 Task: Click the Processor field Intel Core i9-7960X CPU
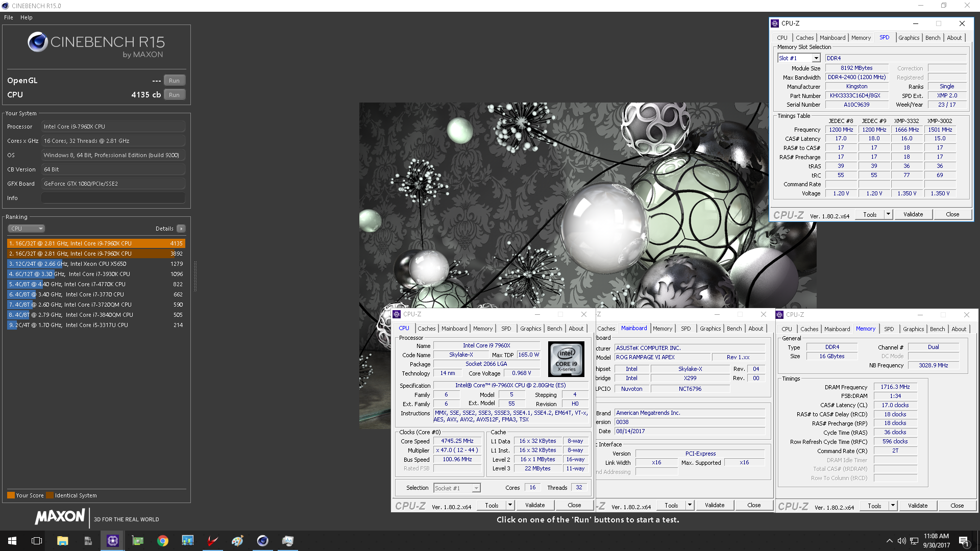coord(113,127)
